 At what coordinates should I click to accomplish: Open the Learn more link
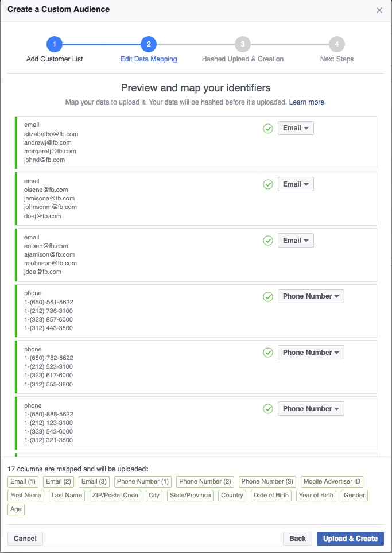click(x=307, y=102)
